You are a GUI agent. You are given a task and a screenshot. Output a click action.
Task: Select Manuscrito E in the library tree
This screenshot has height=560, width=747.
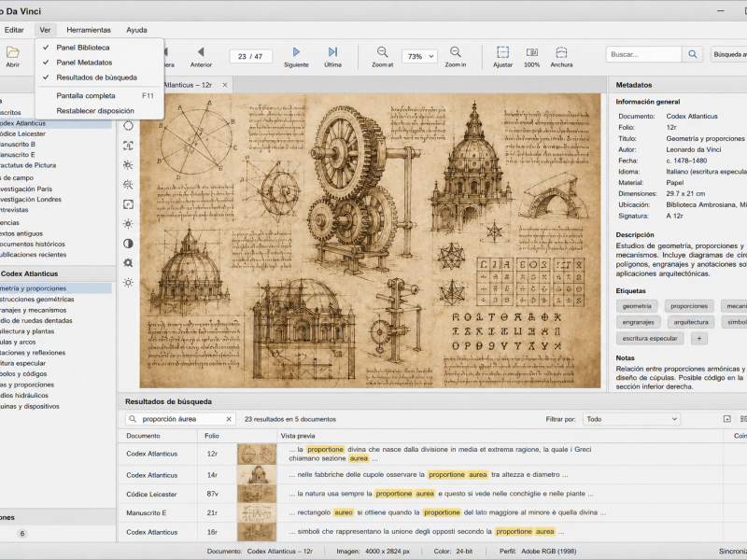18,155
